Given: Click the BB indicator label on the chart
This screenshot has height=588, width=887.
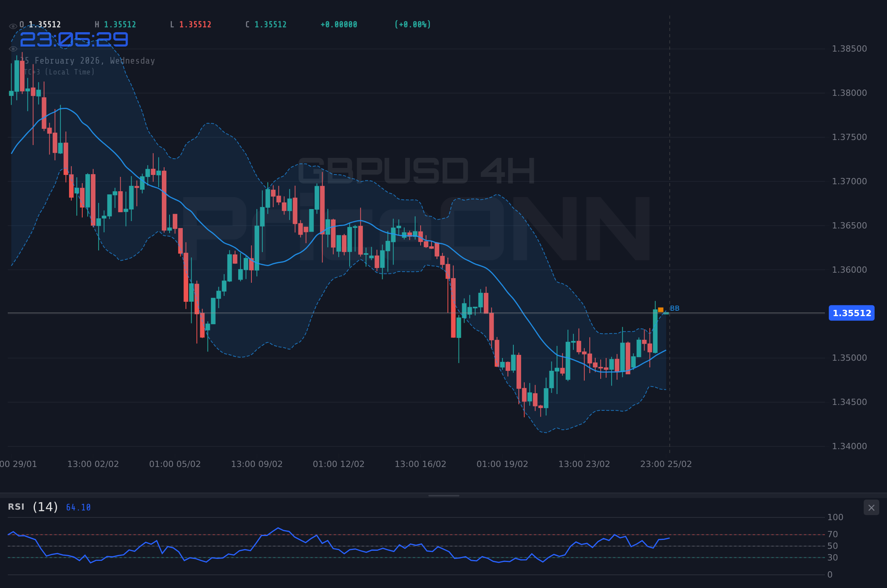Looking at the screenshot, I should (674, 308).
